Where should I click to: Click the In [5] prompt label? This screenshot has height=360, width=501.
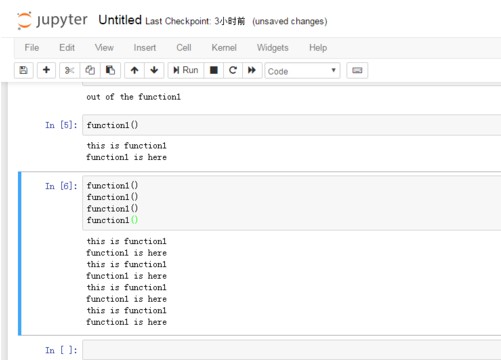[x=61, y=125]
